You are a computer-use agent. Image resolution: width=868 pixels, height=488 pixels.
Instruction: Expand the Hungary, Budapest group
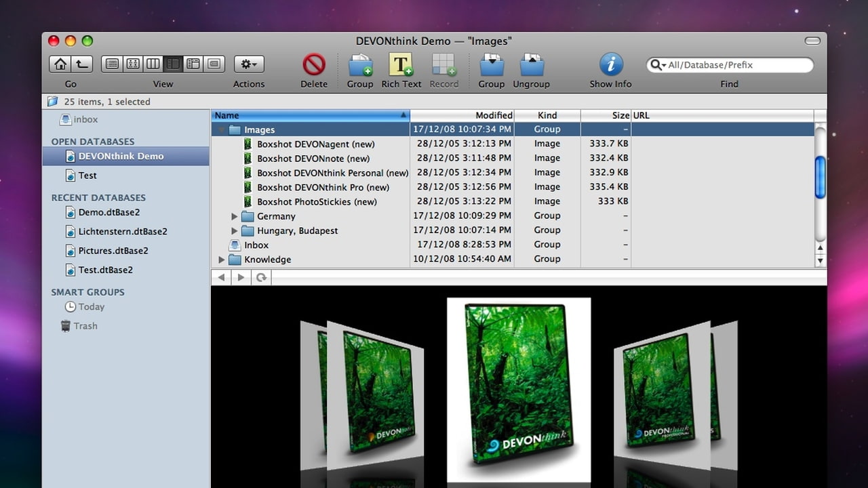click(234, 230)
